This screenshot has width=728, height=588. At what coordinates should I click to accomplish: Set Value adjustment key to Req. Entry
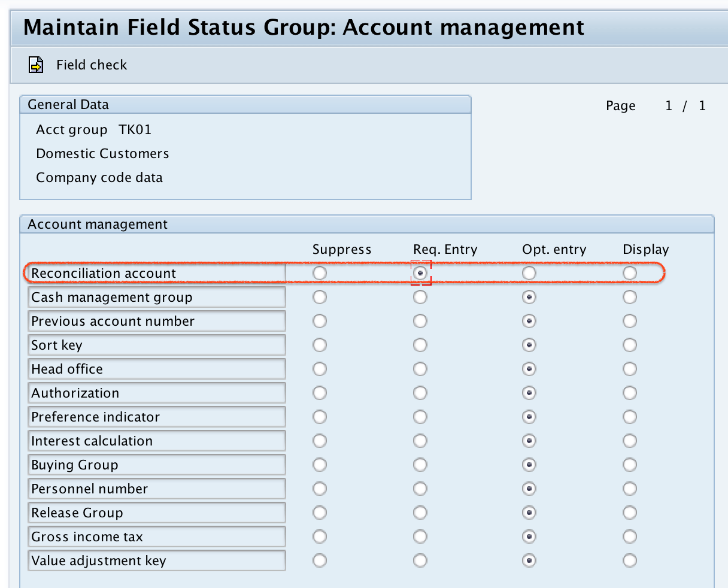click(x=420, y=560)
